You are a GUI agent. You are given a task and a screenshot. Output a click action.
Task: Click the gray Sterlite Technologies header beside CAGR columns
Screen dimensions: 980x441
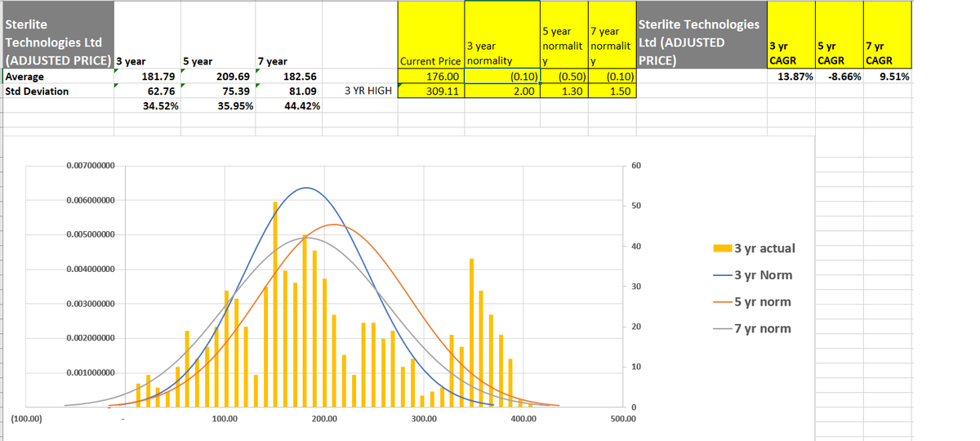coord(701,36)
